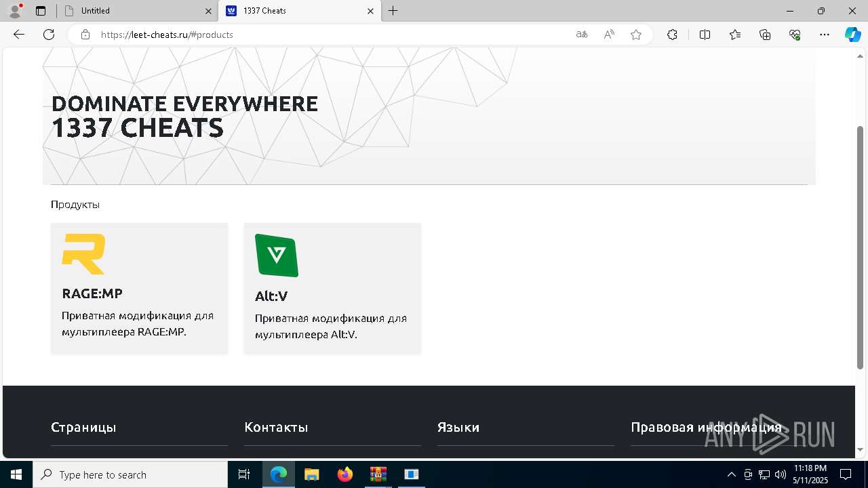This screenshot has width=868, height=488.
Task: Open the blue window app on taskbar
Action: pyautogui.click(x=411, y=474)
